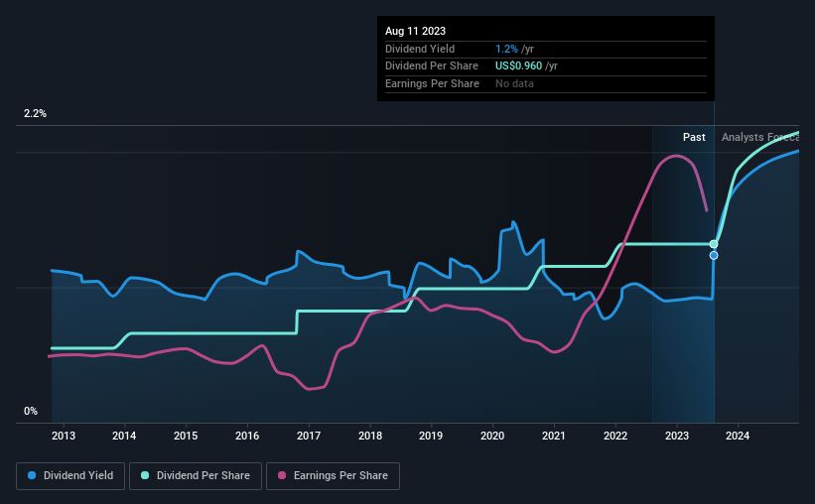Toggle the Dividend Yield legend button
815x504 pixels.
point(70,476)
